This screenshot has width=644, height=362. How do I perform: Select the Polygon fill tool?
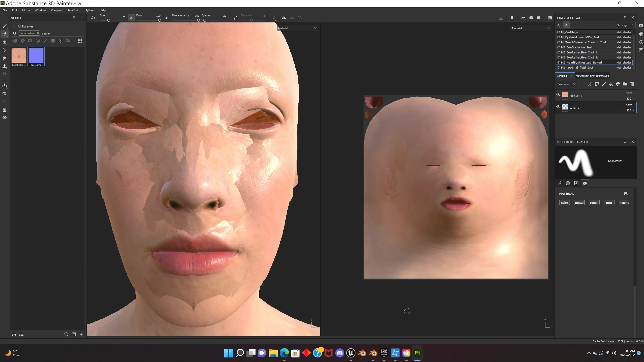4,50
